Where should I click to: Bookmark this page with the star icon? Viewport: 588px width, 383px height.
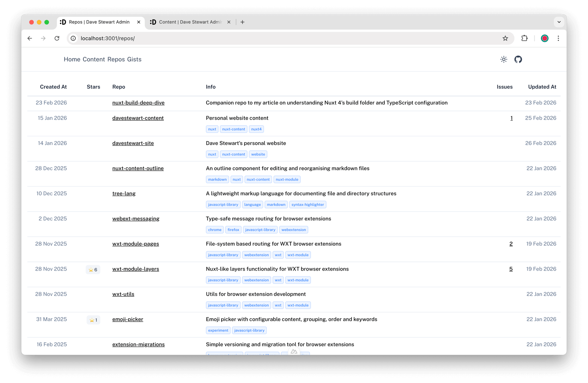(x=505, y=38)
